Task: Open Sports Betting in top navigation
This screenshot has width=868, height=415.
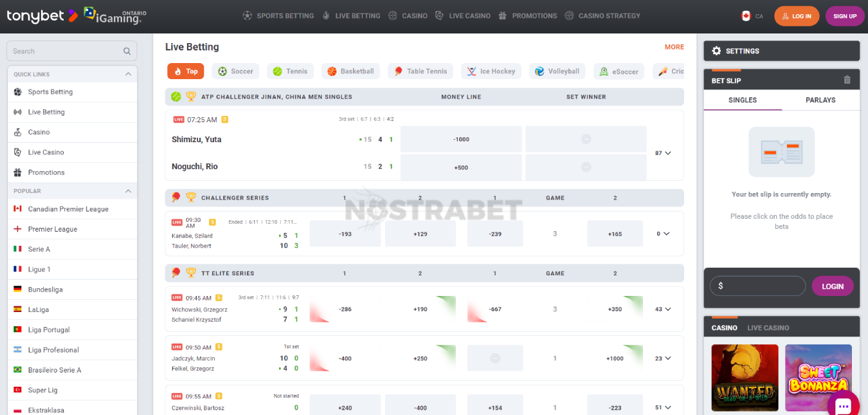Action: [x=278, y=15]
